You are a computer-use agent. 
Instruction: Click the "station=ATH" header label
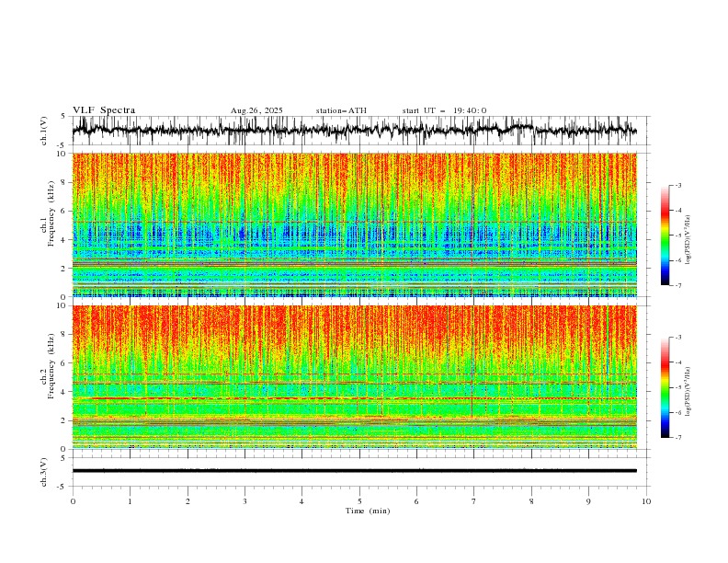click(341, 110)
